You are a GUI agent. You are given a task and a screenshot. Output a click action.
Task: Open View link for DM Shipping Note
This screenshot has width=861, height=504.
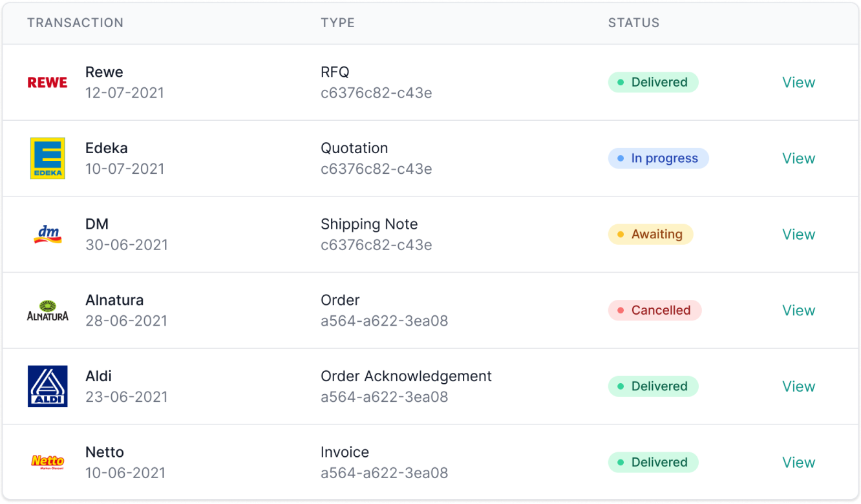point(798,235)
